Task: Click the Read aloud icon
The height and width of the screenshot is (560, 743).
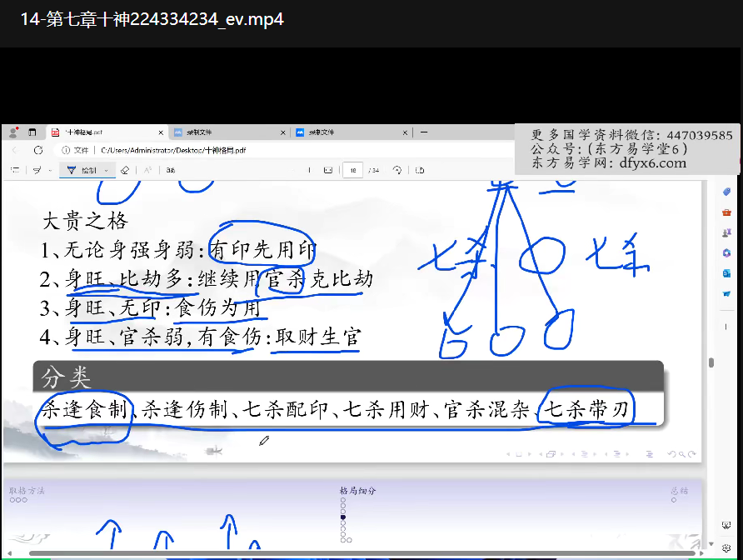Action: click(x=147, y=170)
